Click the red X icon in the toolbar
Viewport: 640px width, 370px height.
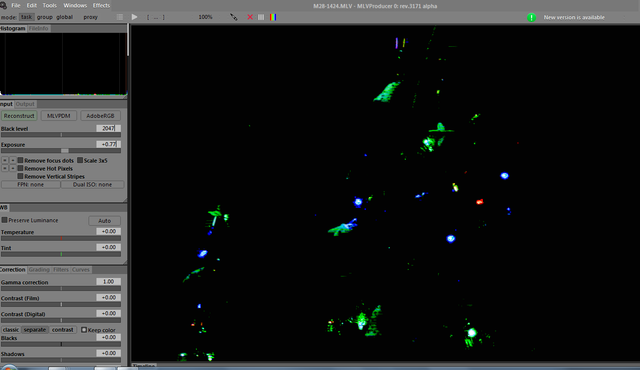pyautogui.click(x=250, y=17)
